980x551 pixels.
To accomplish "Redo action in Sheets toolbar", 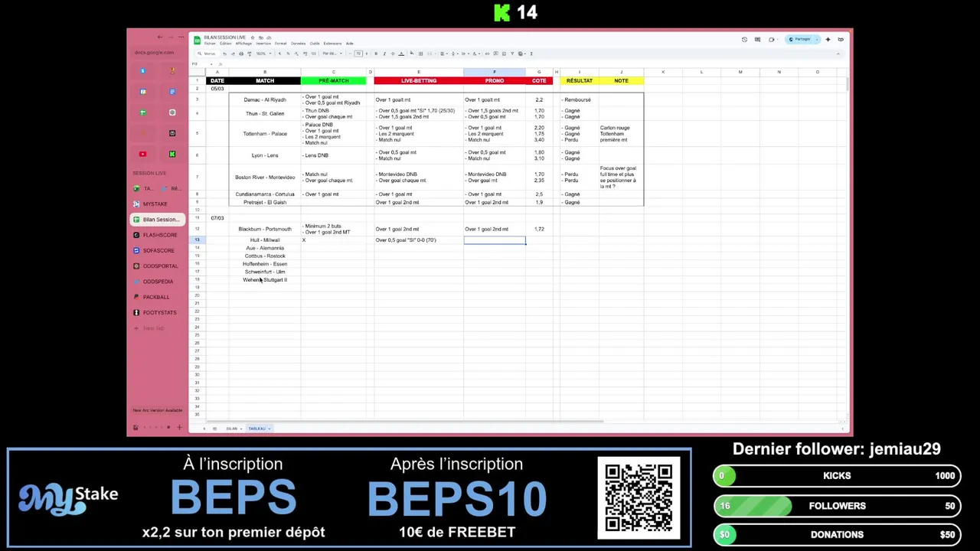I will (233, 54).
